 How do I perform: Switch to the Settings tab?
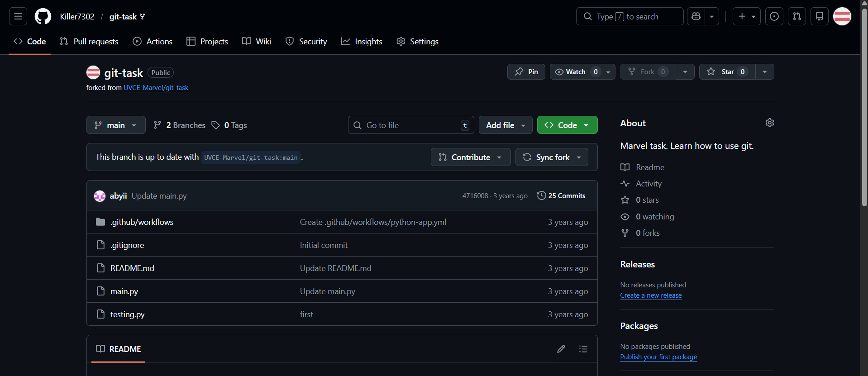[417, 41]
